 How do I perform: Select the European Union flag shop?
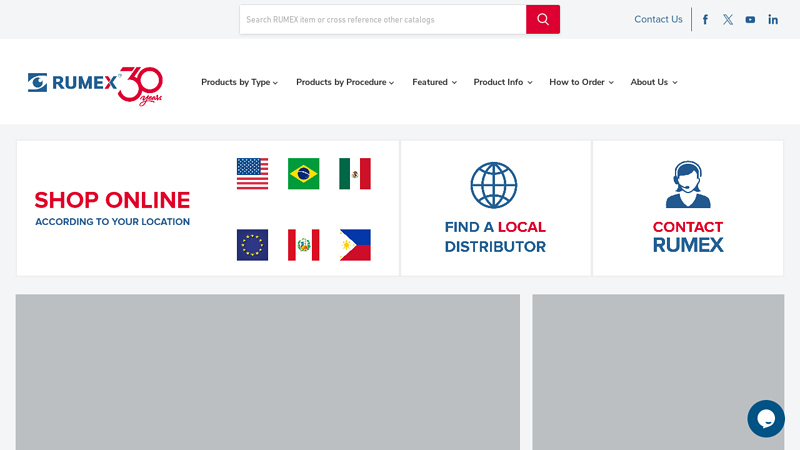pyautogui.click(x=252, y=245)
